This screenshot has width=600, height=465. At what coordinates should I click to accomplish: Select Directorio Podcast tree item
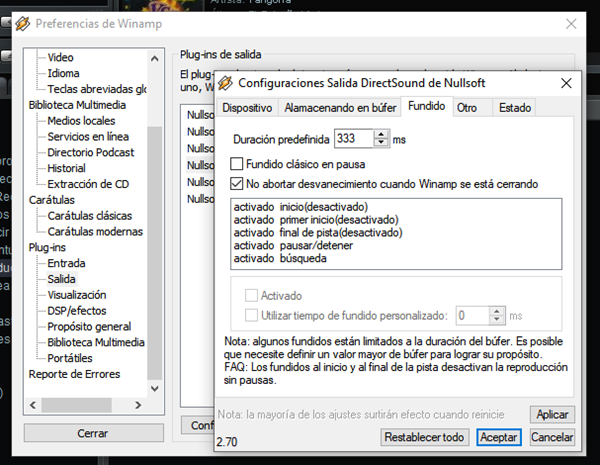(91, 152)
